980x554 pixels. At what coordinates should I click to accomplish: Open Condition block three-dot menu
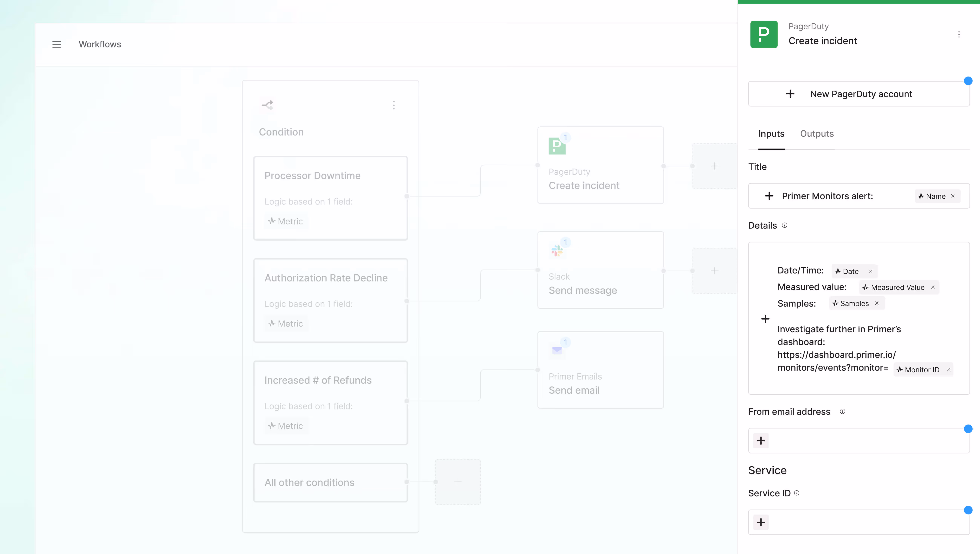[394, 105]
